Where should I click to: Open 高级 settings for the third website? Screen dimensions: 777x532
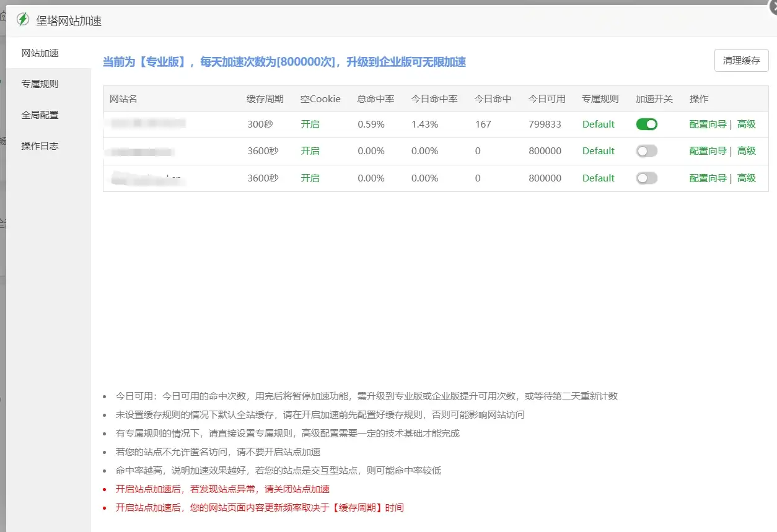[747, 178]
